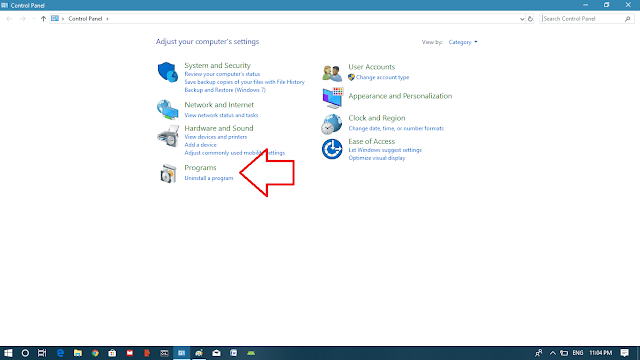
Task: Show hidden system tray icons
Action: pyautogui.click(x=553, y=353)
